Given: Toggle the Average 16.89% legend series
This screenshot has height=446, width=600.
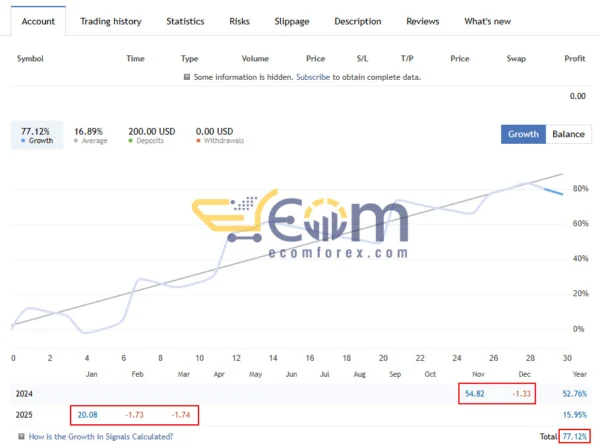Looking at the screenshot, I should coord(91,135).
